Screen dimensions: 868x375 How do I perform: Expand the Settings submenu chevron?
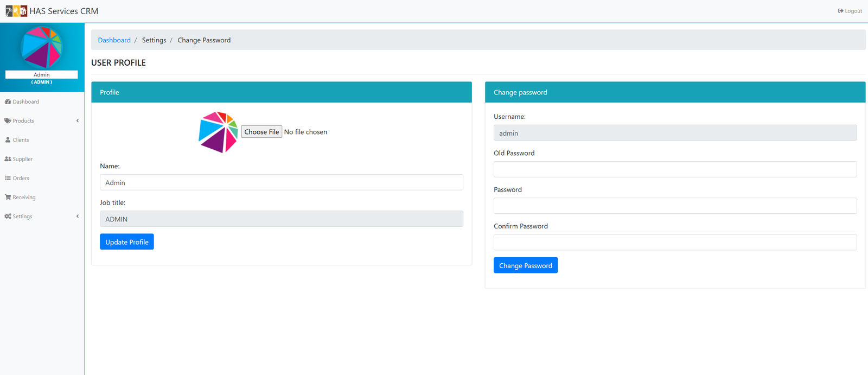tap(78, 217)
